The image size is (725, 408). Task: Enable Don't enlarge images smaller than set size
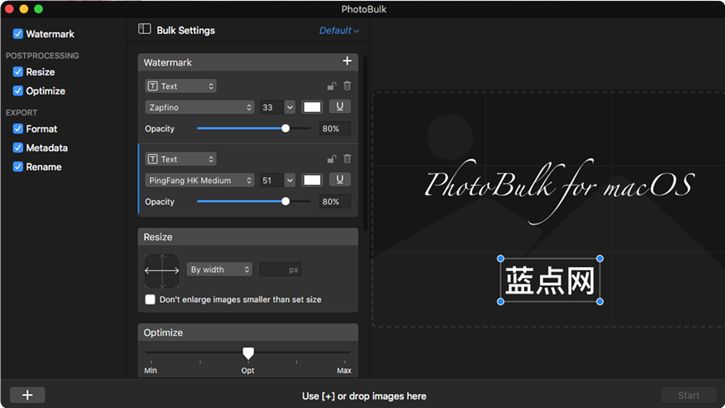(150, 299)
